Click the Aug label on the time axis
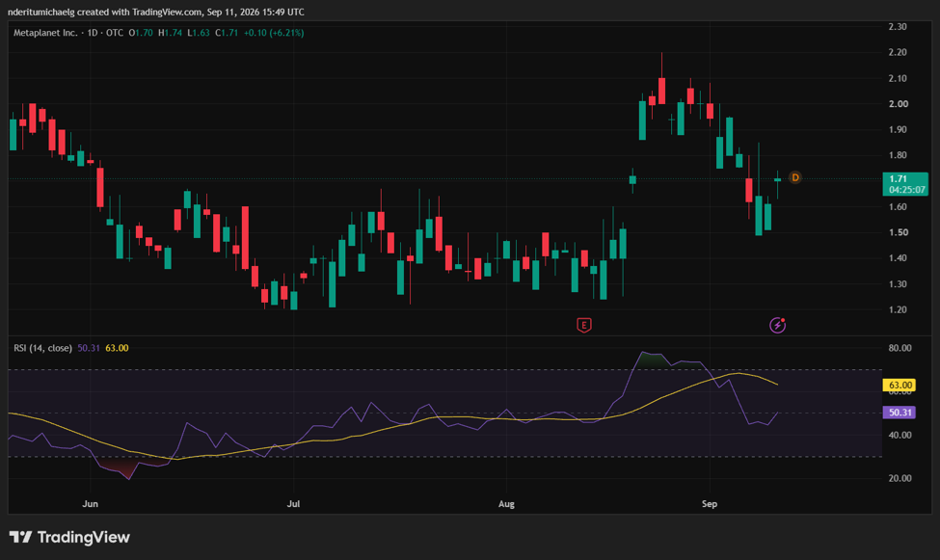Image resolution: width=940 pixels, height=560 pixels. 506,504
